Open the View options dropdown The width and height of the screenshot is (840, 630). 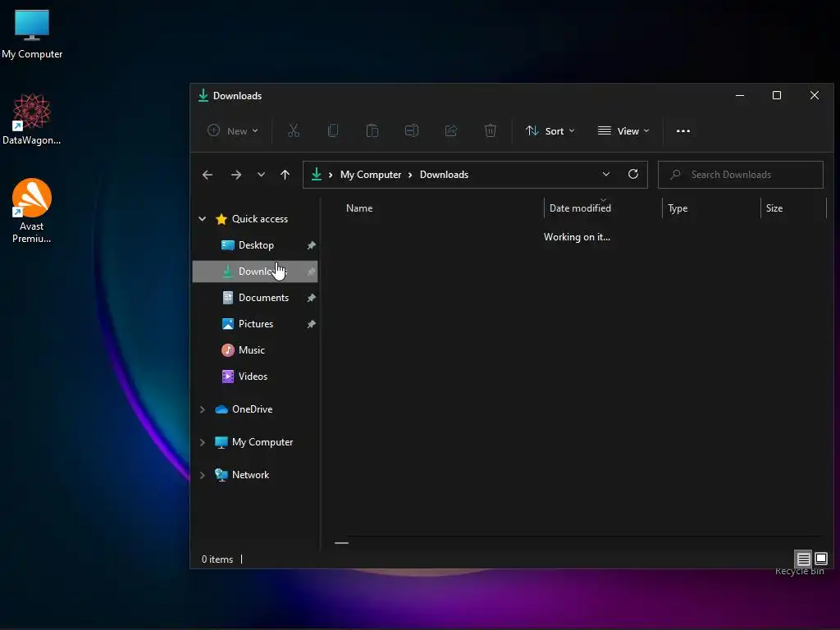623,130
